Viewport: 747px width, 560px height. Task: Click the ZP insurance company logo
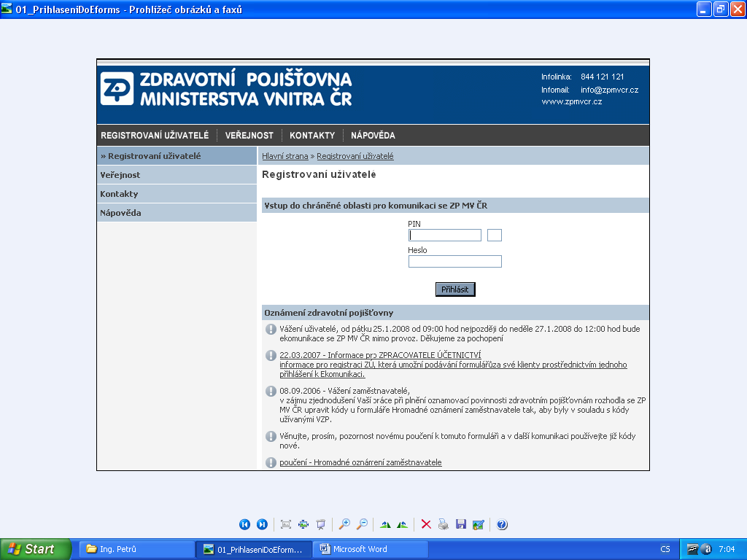pos(117,88)
